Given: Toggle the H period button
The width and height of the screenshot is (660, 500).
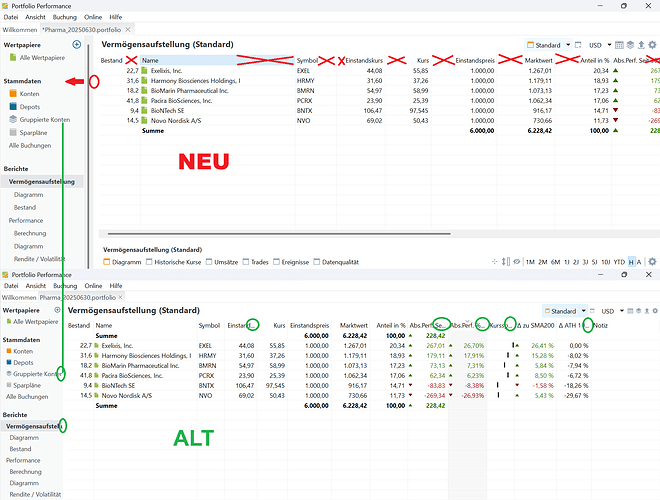Looking at the screenshot, I should [631, 262].
